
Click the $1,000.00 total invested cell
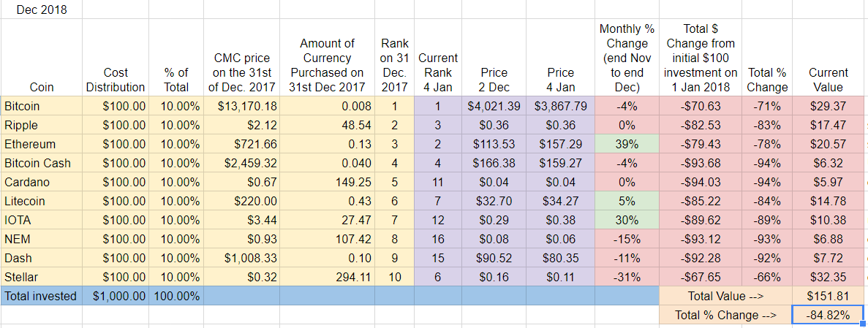[116, 296]
